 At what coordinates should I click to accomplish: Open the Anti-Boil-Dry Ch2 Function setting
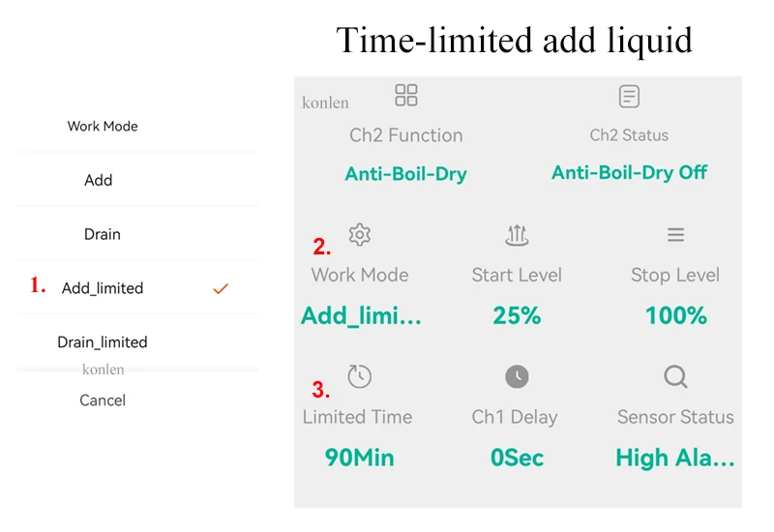coord(405,174)
